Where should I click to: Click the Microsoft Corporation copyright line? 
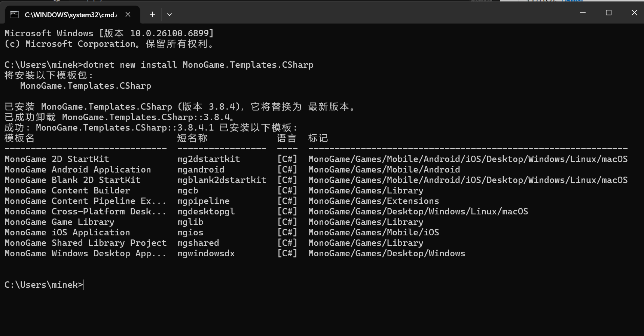pyautogui.click(x=109, y=44)
